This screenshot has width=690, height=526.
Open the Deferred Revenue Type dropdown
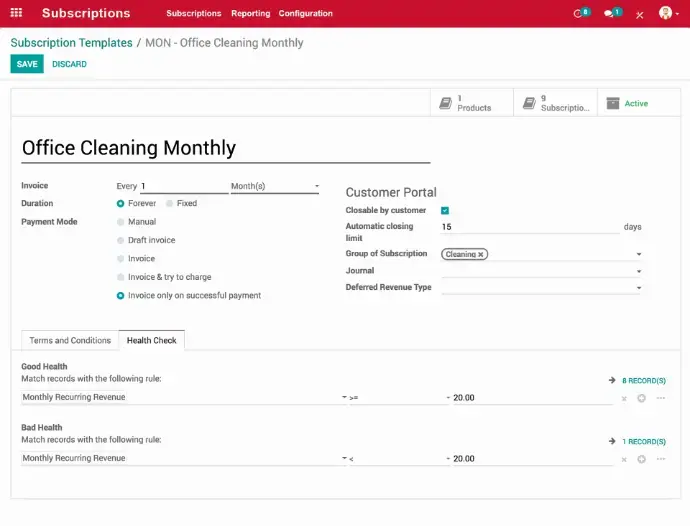pyautogui.click(x=540, y=288)
